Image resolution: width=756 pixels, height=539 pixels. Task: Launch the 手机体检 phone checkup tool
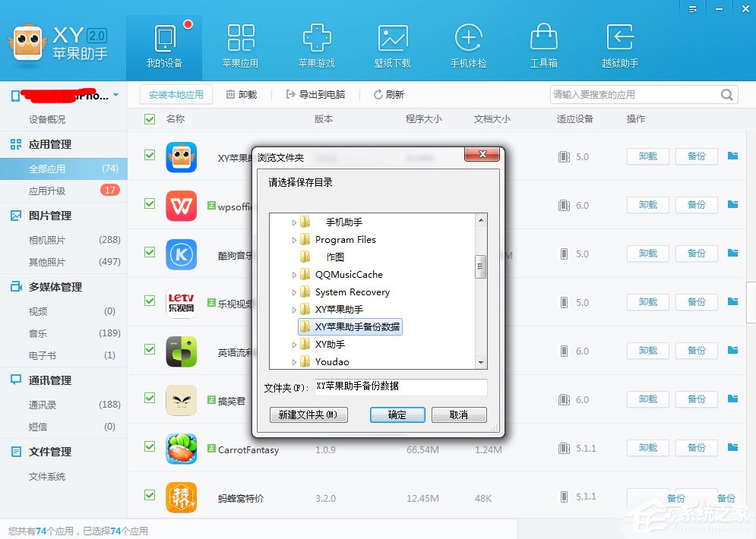coord(469,43)
